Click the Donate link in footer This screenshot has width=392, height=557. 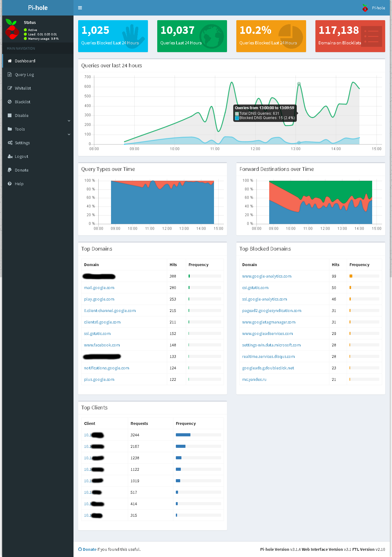[90, 549]
